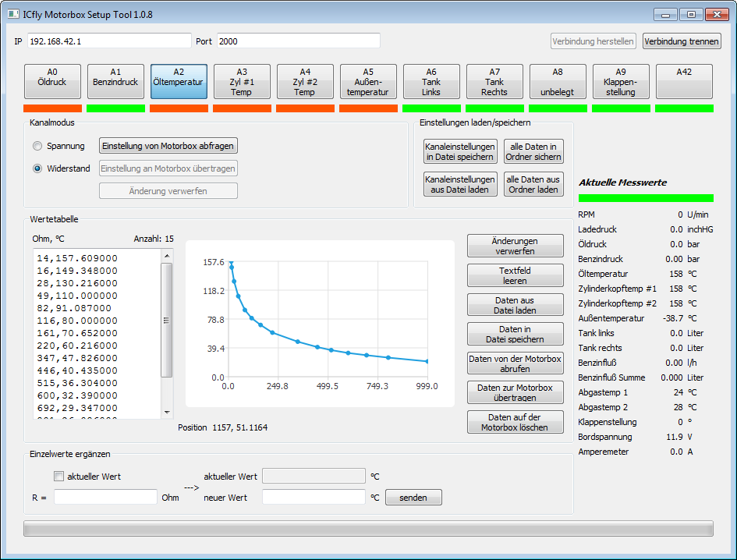Viewport: 737px width, 560px height.
Task: Select the A42 channel button
Action: 684,81
